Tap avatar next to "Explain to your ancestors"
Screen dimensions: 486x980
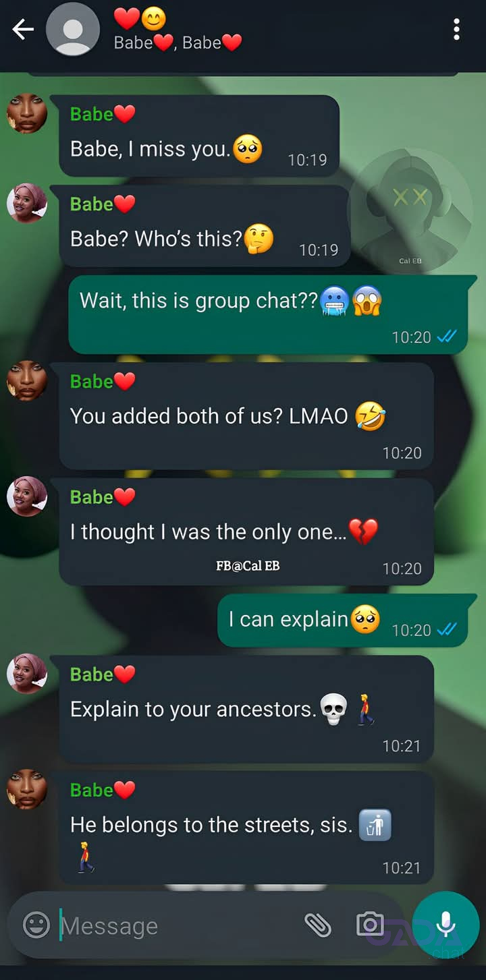tap(27, 674)
